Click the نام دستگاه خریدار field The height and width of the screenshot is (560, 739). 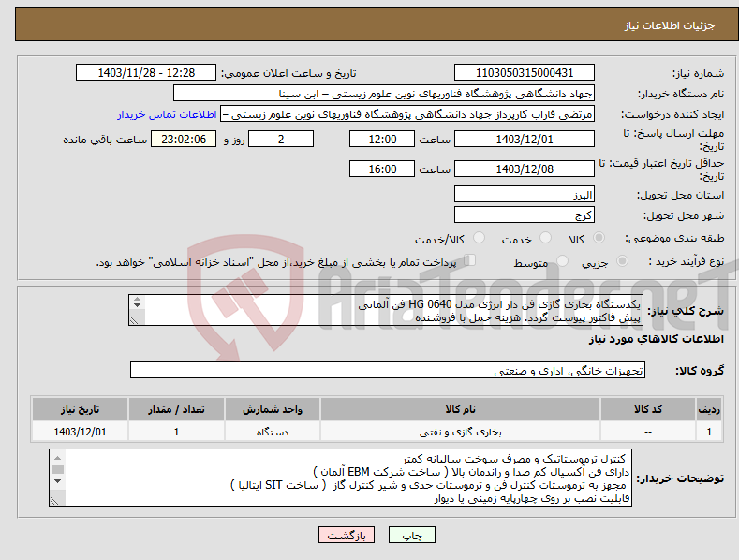[x=384, y=94]
